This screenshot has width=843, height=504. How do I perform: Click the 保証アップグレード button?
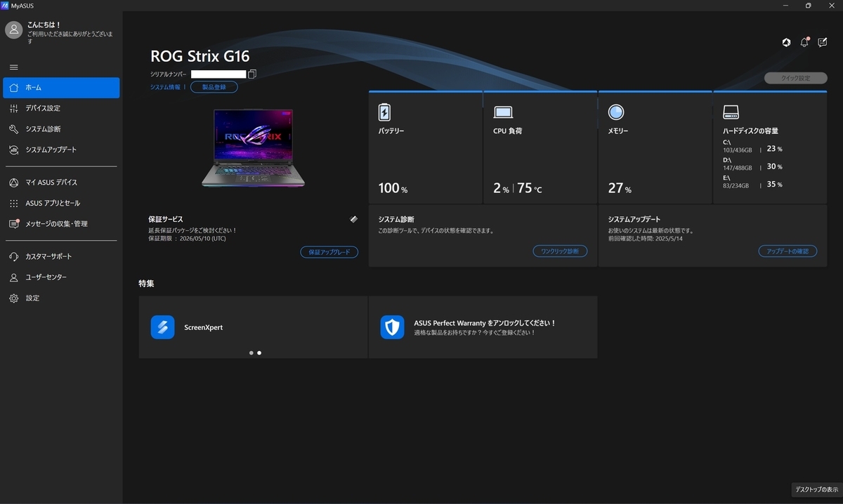329,252
